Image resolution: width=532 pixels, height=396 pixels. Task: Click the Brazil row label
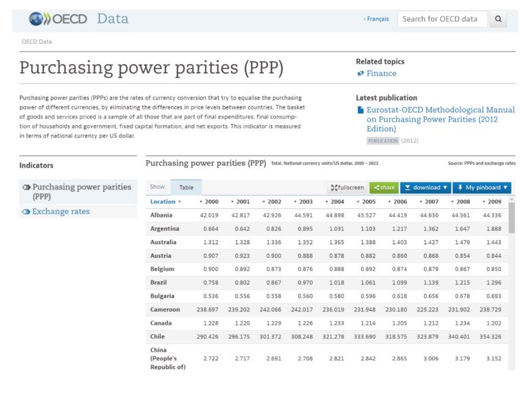pyautogui.click(x=159, y=283)
